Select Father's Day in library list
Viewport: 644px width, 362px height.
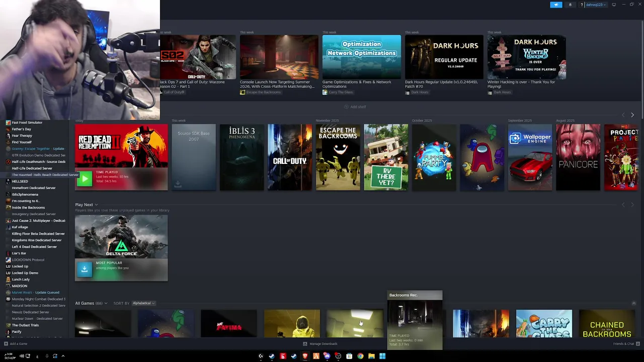point(22,129)
